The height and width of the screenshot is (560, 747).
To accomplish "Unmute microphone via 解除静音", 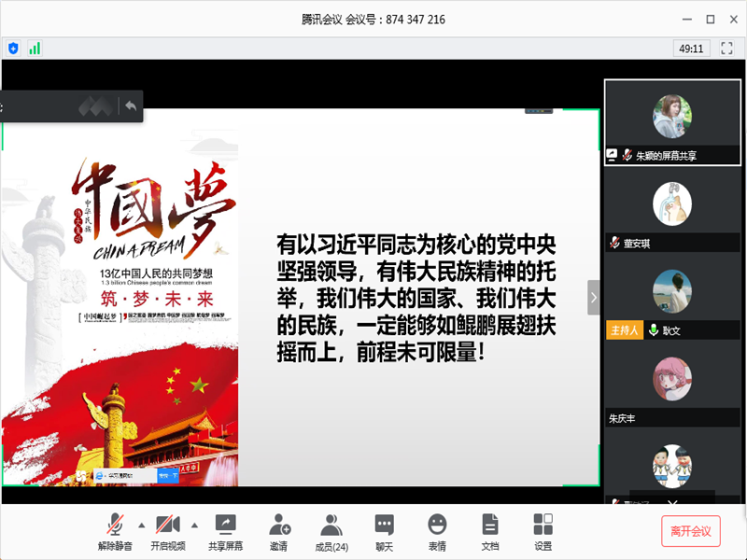I will [115, 532].
